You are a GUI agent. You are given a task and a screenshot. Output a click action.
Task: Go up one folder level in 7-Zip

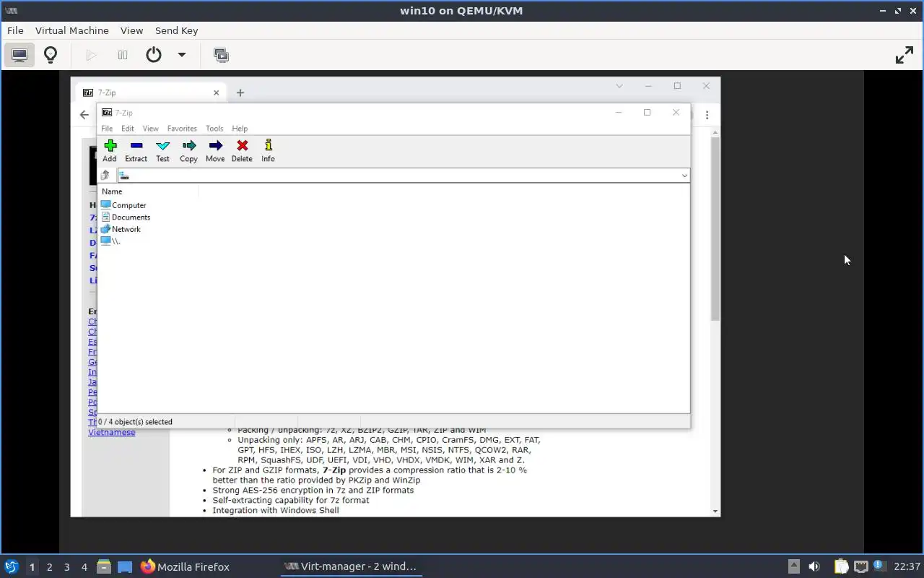point(105,175)
